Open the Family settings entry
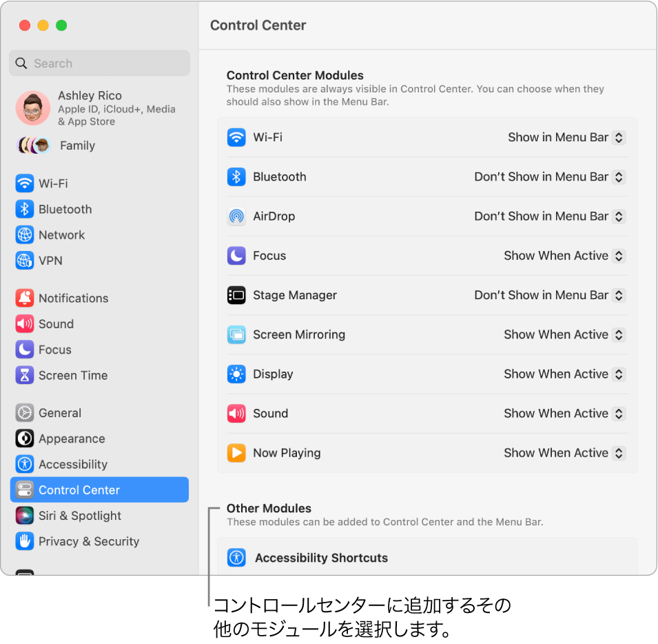The image size is (658, 644). tap(77, 145)
